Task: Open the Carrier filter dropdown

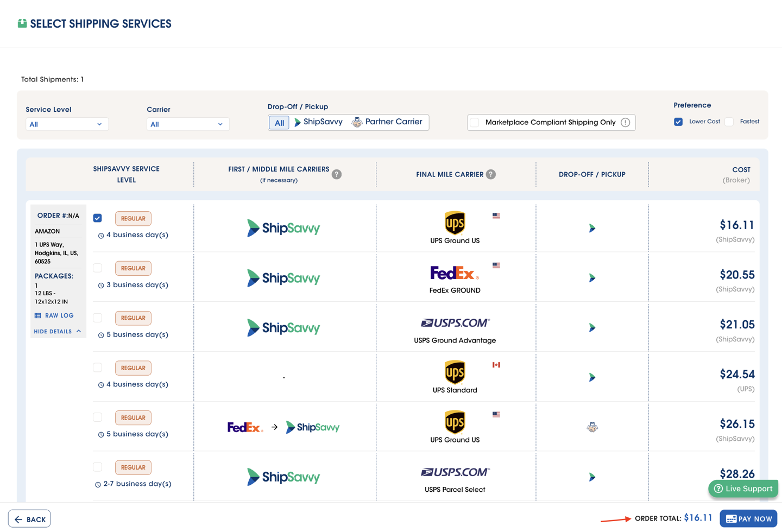Action: tap(188, 124)
